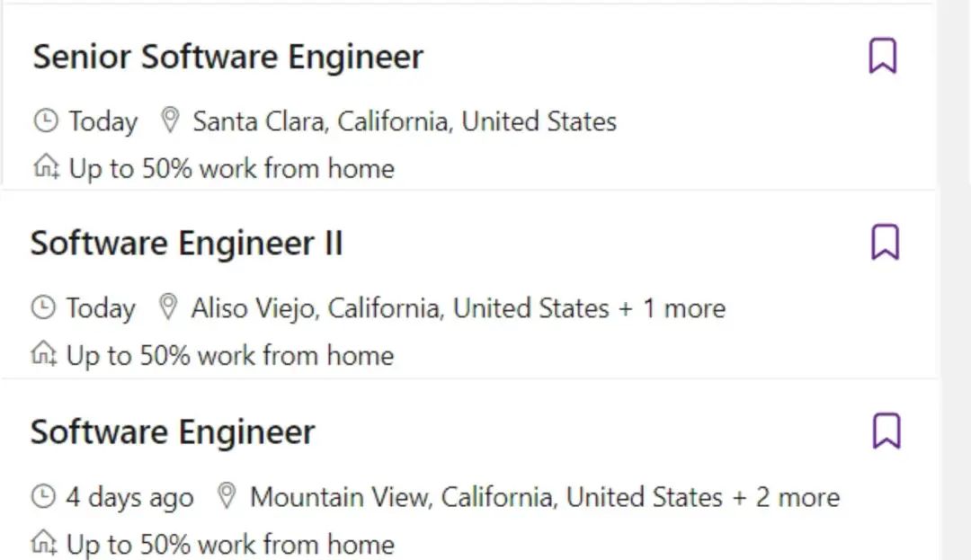Click '4 days ago' posting date text
Screen dimensions: 971x560
pos(130,498)
